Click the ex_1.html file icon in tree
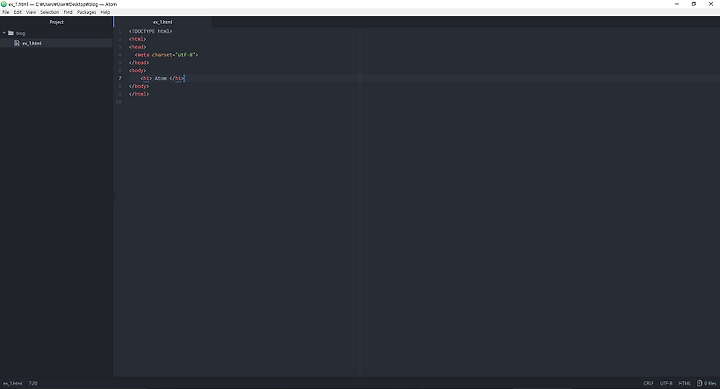The image size is (720, 389). [x=17, y=43]
